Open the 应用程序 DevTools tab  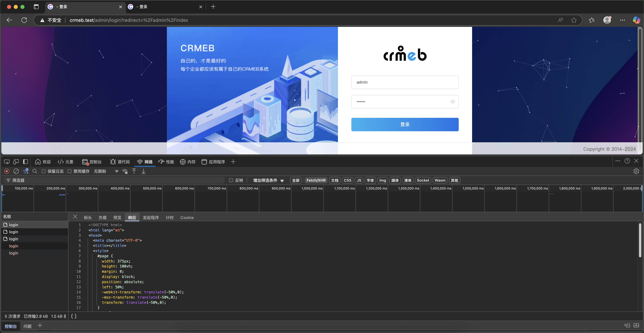click(213, 162)
